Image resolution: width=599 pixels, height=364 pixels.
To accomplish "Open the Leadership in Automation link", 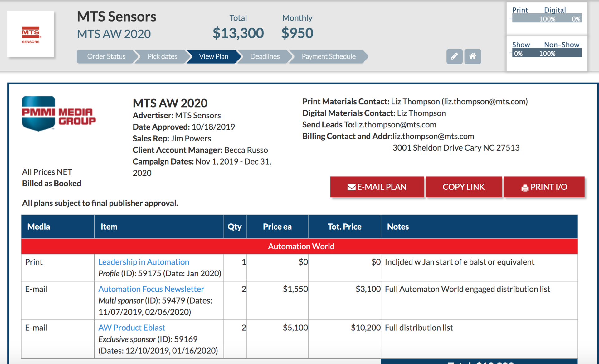I will click(x=144, y=262).
